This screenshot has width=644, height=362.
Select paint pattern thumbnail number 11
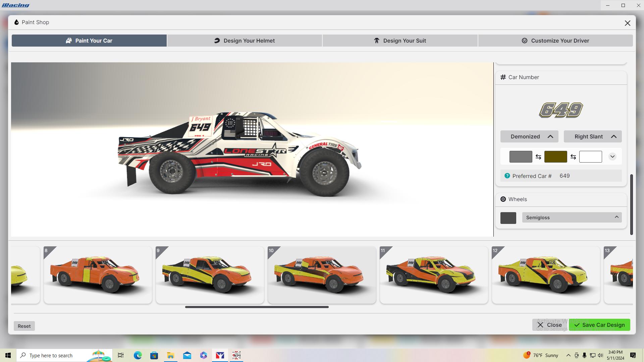[x=434, y=275]
